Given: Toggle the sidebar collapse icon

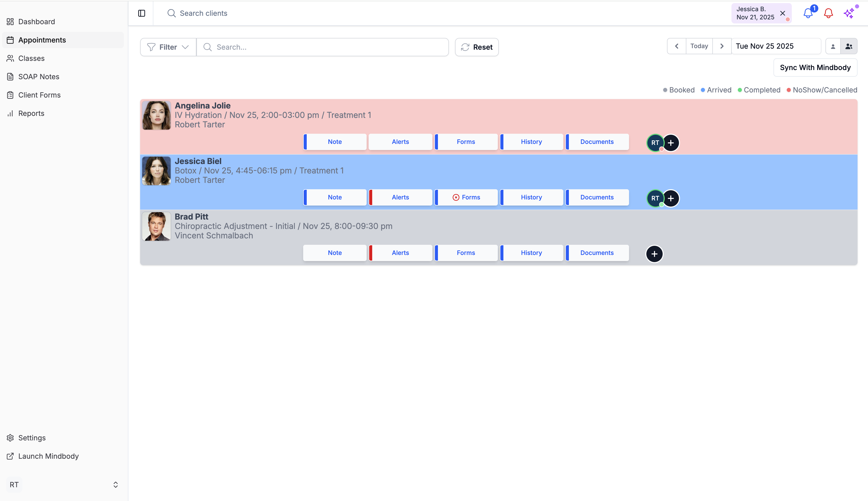Looking at the screenshot, I should point(141,13).
